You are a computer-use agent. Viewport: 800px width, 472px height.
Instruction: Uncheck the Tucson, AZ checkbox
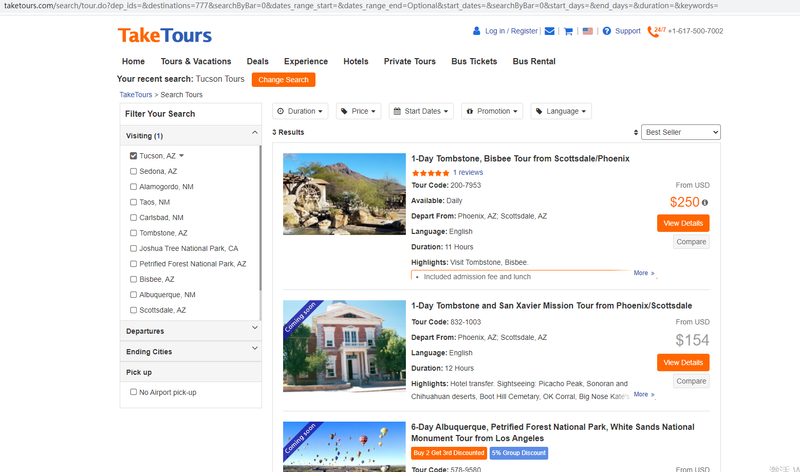(133, 156)
